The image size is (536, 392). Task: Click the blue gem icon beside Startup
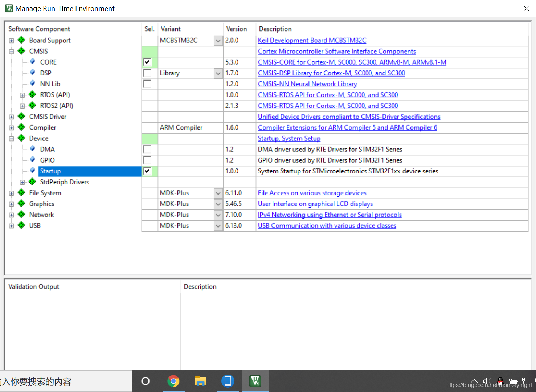point(33,170)
